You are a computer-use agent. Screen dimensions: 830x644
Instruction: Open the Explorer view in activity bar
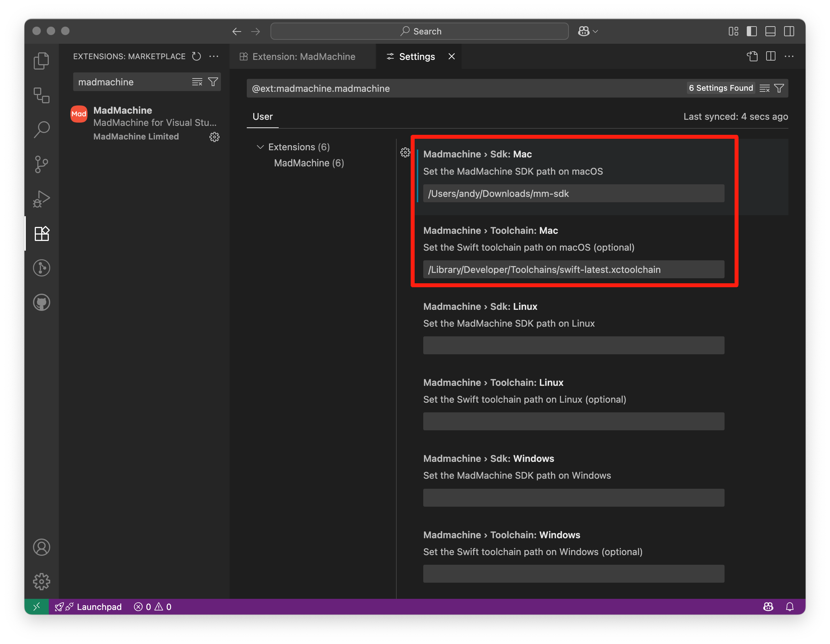click(41, 61)
